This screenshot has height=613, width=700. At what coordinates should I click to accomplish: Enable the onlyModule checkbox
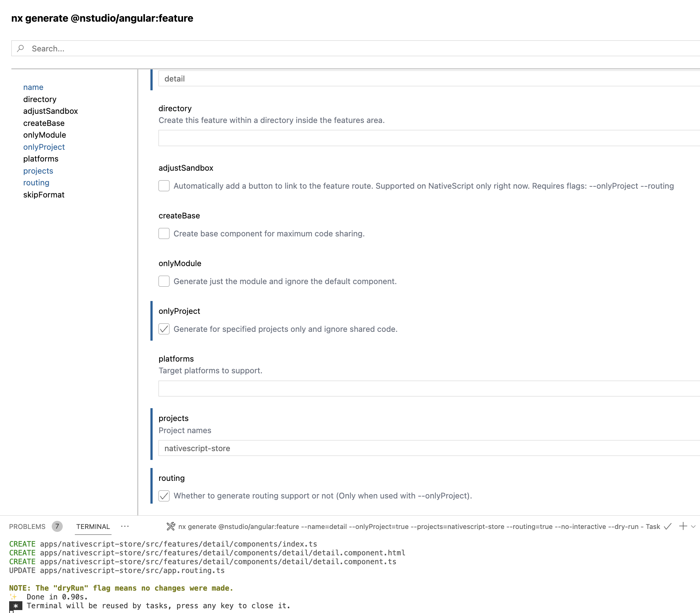(x=164, y=281)
